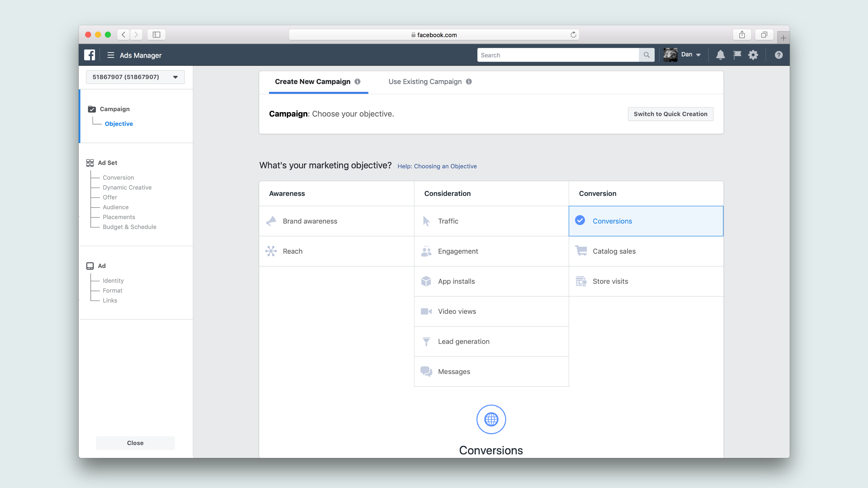Click the Ads Manager search field

click(x=558, y=55)
